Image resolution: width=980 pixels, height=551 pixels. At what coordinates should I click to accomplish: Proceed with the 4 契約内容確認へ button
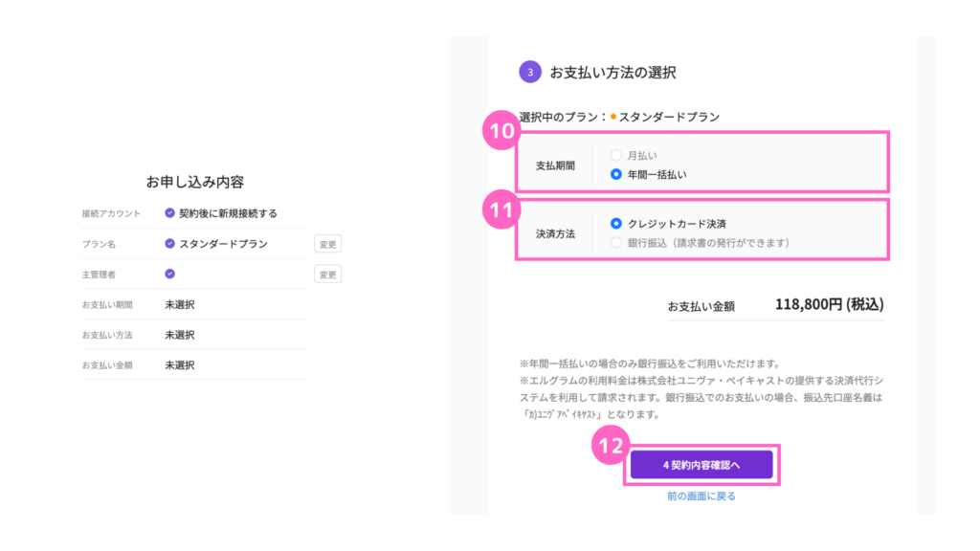point(702,465)
